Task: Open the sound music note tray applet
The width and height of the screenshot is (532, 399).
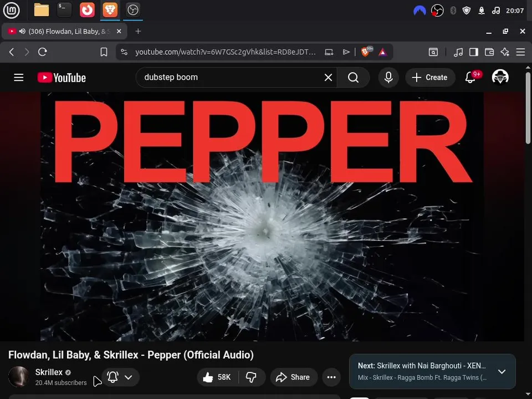Action: (x=495, y=11)
